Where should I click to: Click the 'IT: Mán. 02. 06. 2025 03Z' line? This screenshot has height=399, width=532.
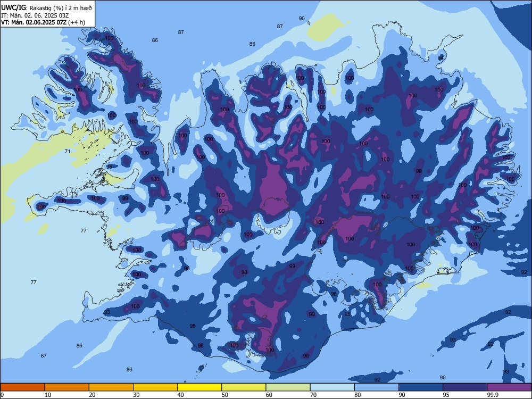coord(35,15)
